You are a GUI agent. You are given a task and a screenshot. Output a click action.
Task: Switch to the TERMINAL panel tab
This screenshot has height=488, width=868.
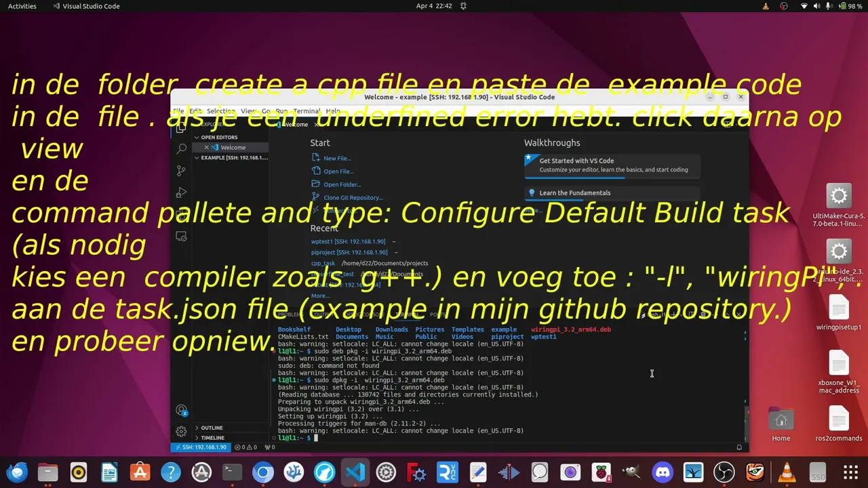click(407, 314)
